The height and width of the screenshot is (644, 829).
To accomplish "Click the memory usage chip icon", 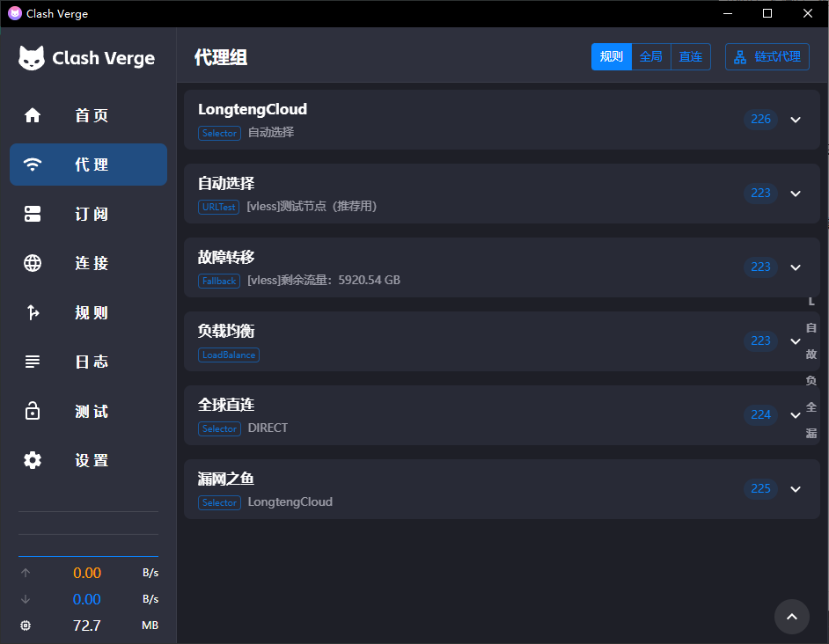I will click(x=26, y=626).
